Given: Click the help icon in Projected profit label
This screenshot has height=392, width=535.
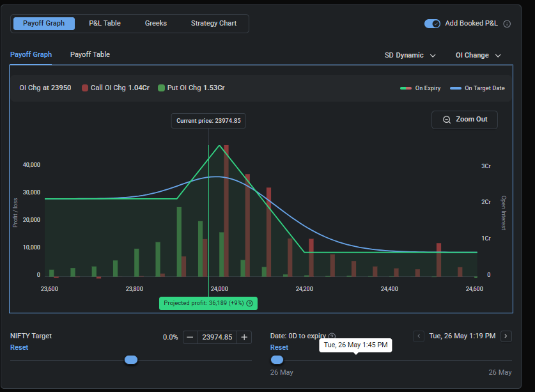Looking at the screenshot, I should (249, 303).
